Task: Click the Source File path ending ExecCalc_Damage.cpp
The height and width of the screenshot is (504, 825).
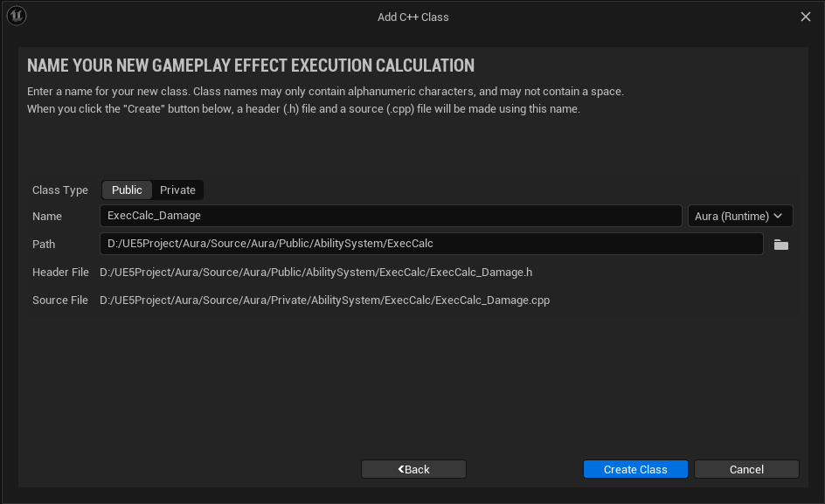Action: tap(324, 300)
